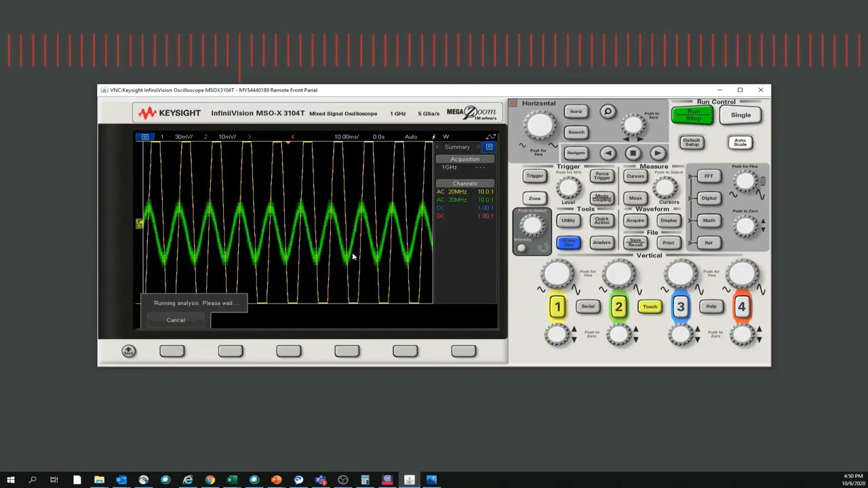Click the Serial decode key
The image size is (868, 488).
point(588,306)
